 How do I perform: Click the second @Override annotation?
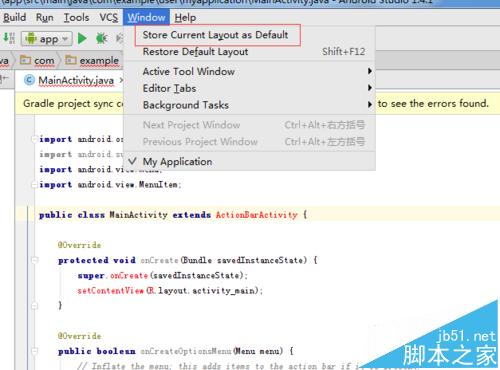click(79, 336)
